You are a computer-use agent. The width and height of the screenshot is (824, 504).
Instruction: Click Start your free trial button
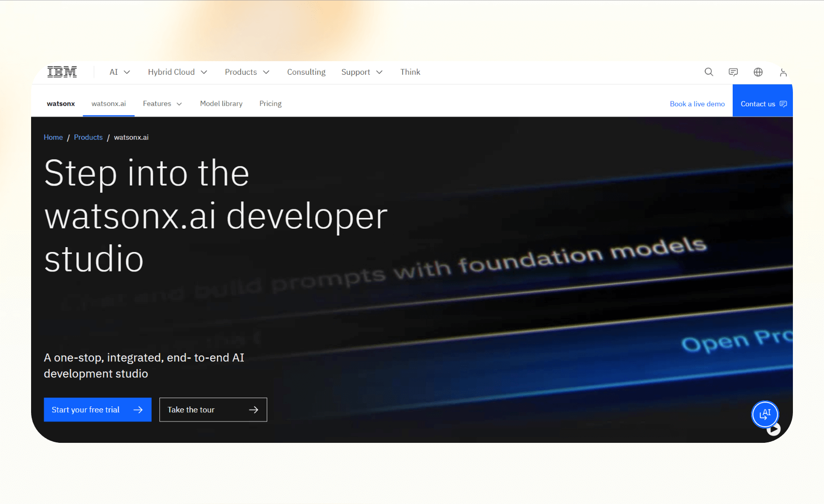click(x=98, y=410)
